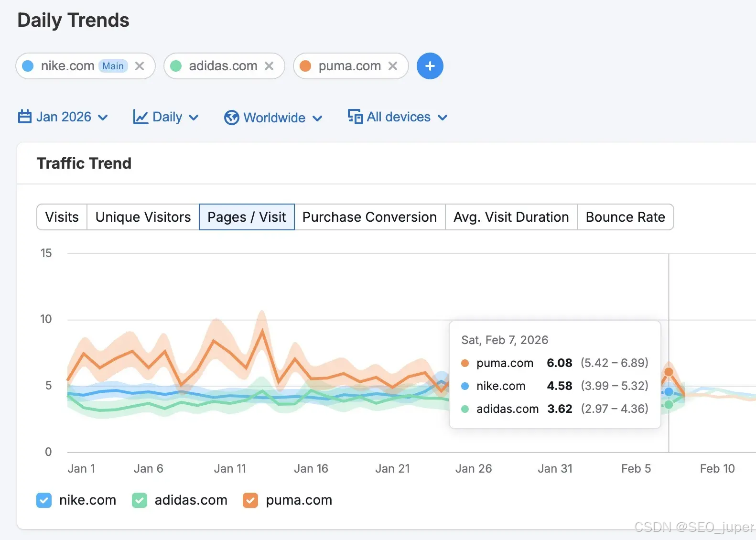Screen dimensions: 756x540
Task: Remove adidas.com with its X icon
Action: [269, 66]
